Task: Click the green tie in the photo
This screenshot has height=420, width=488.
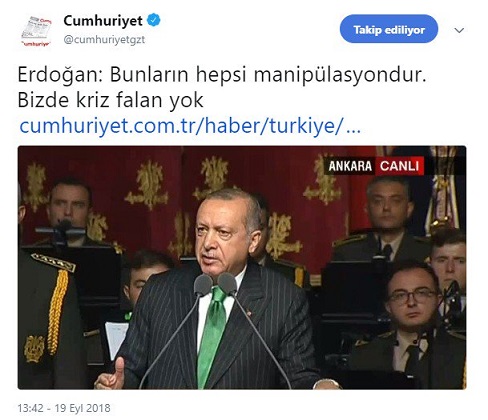Action: click(212, 335)
